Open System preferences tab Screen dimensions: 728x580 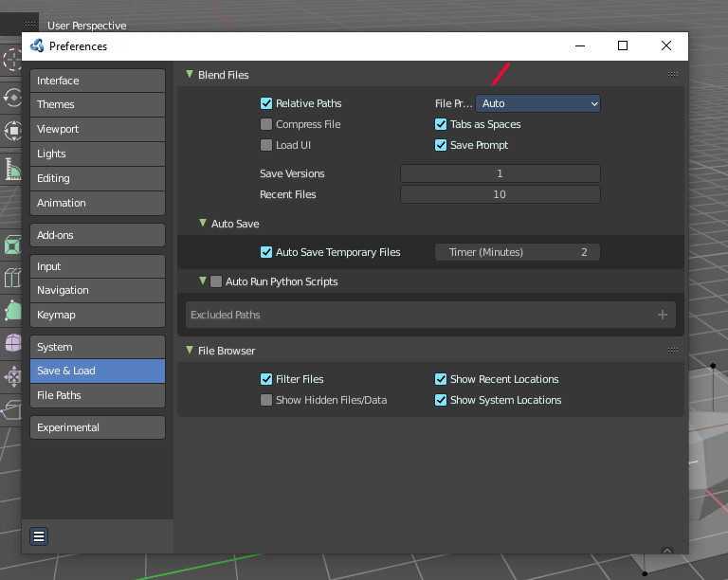pyautogui.click(x=98, y=347)
